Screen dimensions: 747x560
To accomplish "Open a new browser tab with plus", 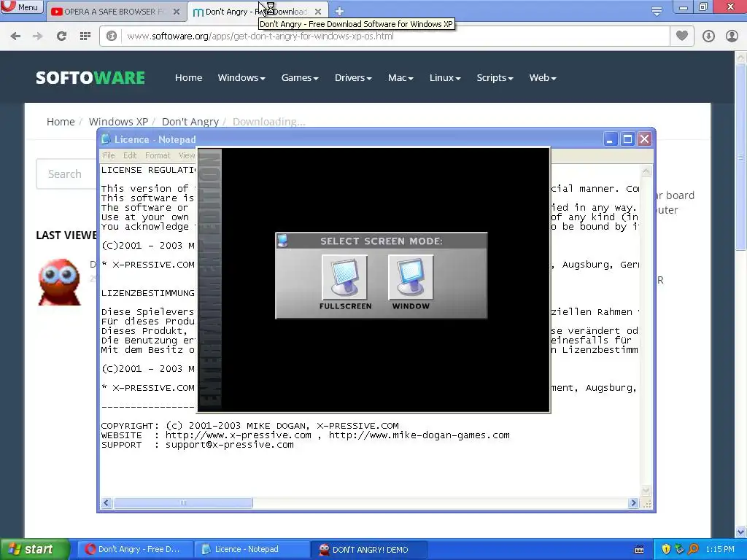I will (339, 11).
